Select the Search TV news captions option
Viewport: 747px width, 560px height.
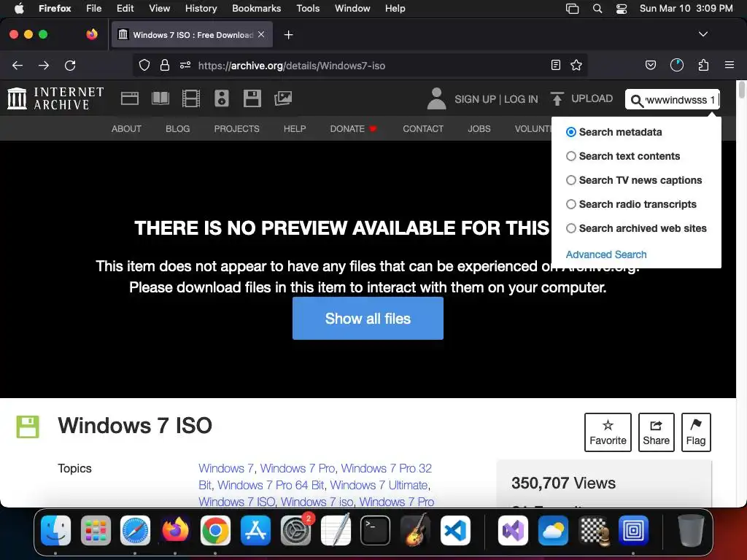click(570, 180)
